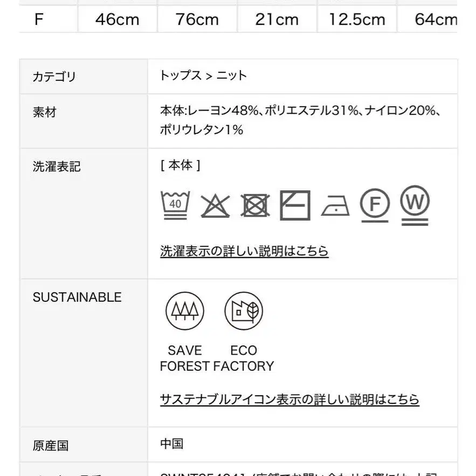Click the 40-degree machine wash icon
The image size is (476, 476).
[175, 205]
